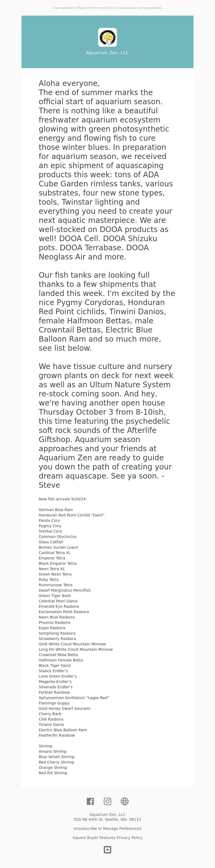This screenshot has width=215, height=868.
Task: Click the 920 NE 64th St address
Action: point(107,819)
